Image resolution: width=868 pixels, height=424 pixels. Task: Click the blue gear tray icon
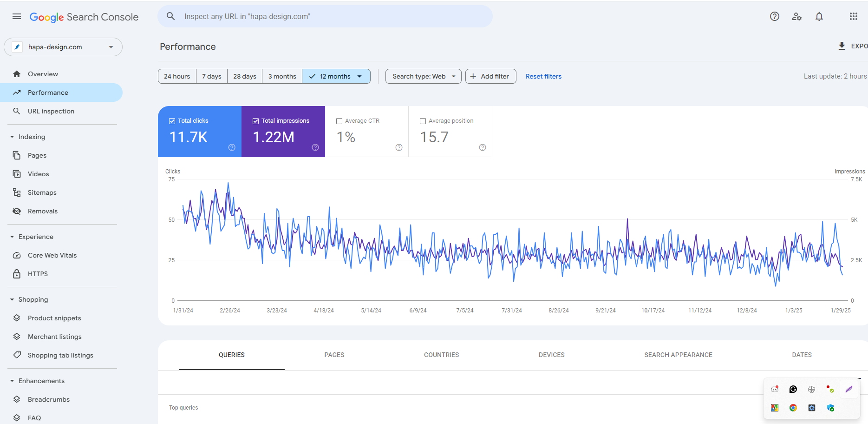pyautogui.click(x=812, y=408)
